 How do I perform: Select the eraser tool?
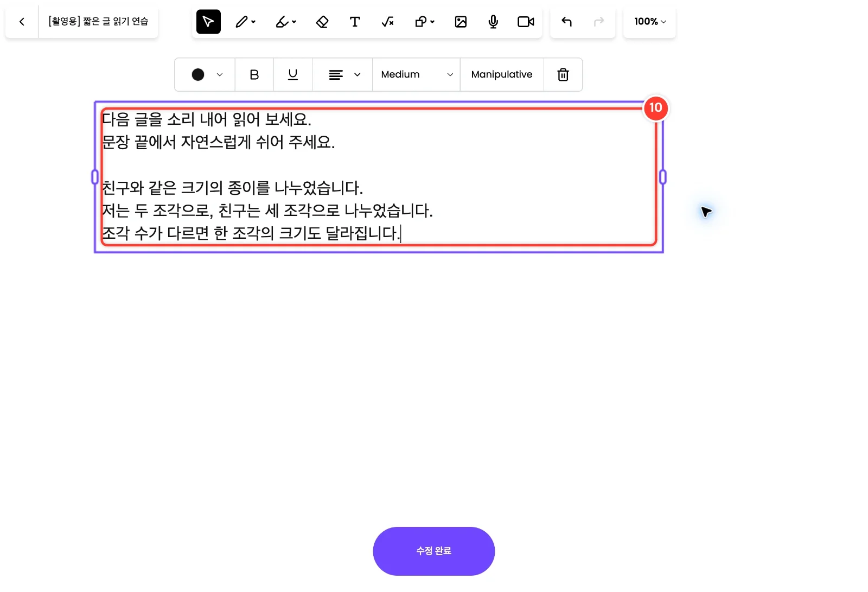(x=322, y=22)
